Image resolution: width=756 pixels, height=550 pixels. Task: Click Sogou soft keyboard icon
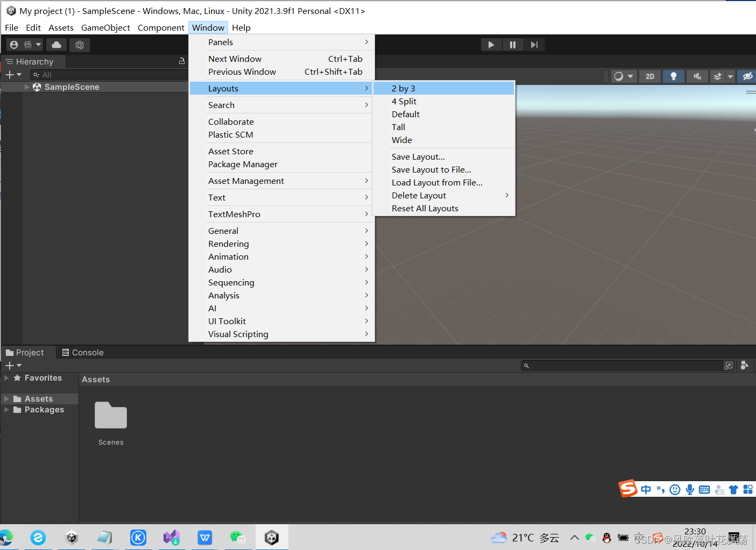(x=704, y=489)
